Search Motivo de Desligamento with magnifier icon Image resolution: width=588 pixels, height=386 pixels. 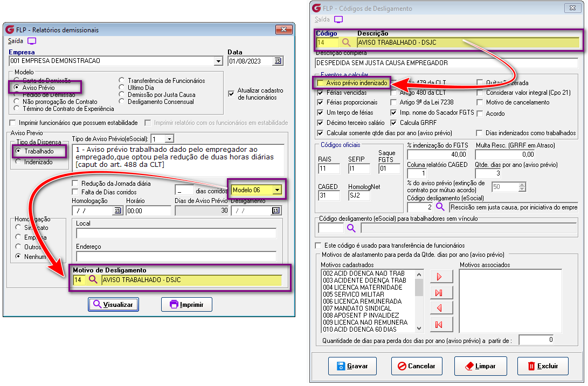pyautogui.click(x=93, y=279)
